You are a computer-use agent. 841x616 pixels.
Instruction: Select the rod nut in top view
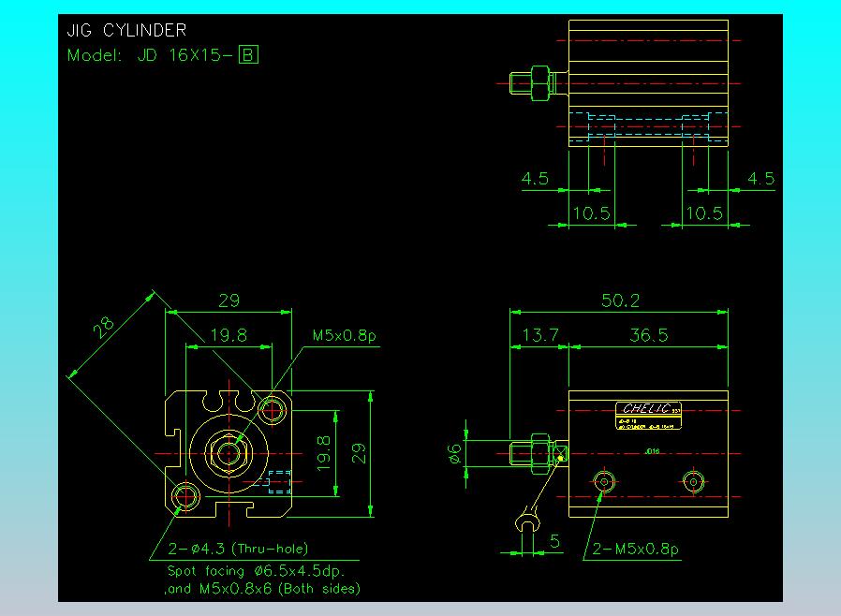tap(541, 83)
